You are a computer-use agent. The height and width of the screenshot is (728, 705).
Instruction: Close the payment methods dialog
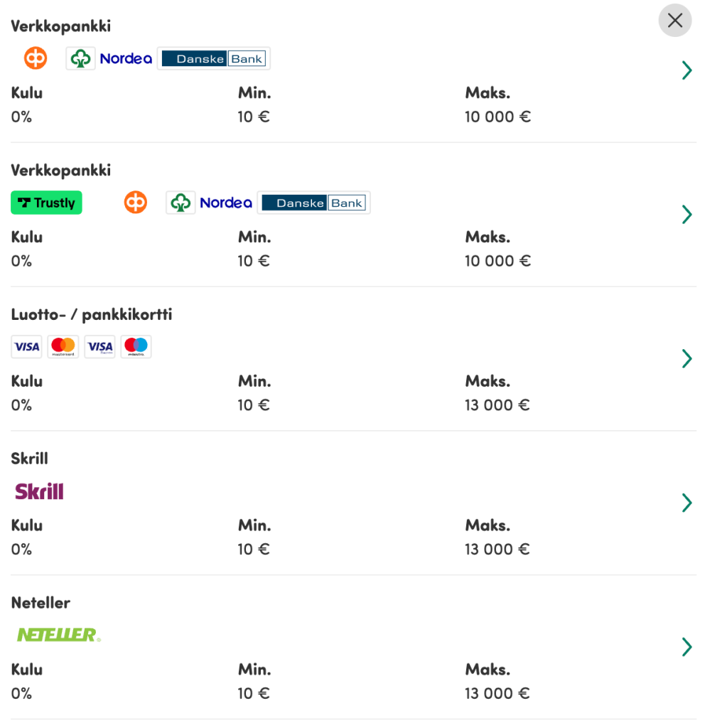(x=675, y=21)
